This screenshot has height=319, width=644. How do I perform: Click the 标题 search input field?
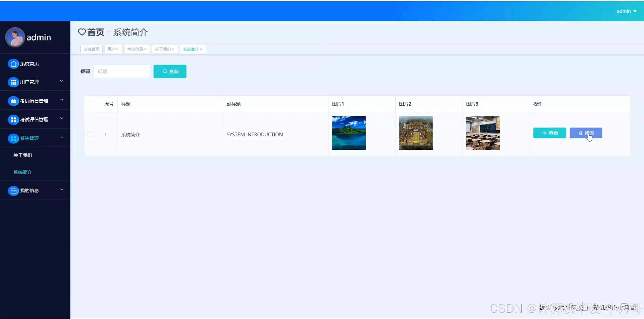[x=122, y=72]
